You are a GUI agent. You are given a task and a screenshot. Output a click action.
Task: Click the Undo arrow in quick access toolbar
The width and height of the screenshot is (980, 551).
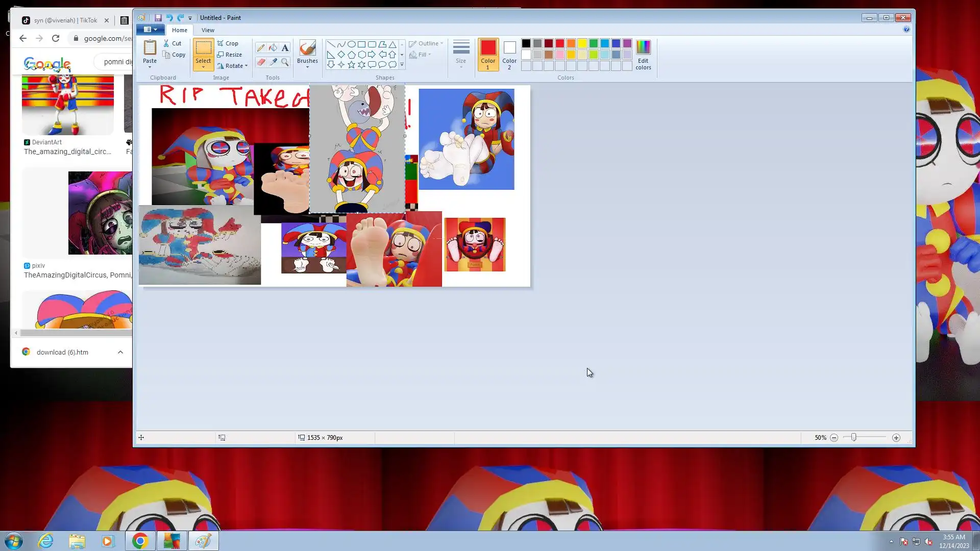coord(169,18)
